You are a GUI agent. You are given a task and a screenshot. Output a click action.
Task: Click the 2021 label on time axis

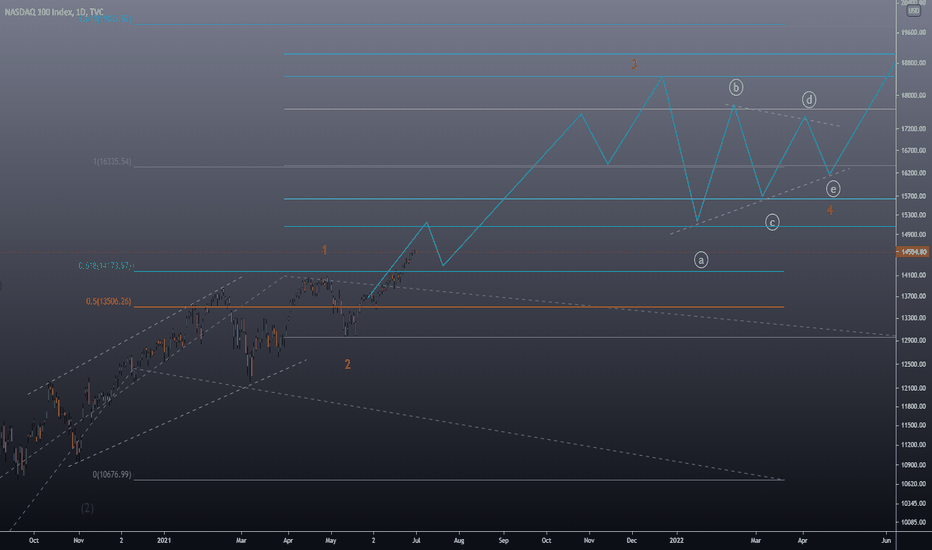(164, 540)
